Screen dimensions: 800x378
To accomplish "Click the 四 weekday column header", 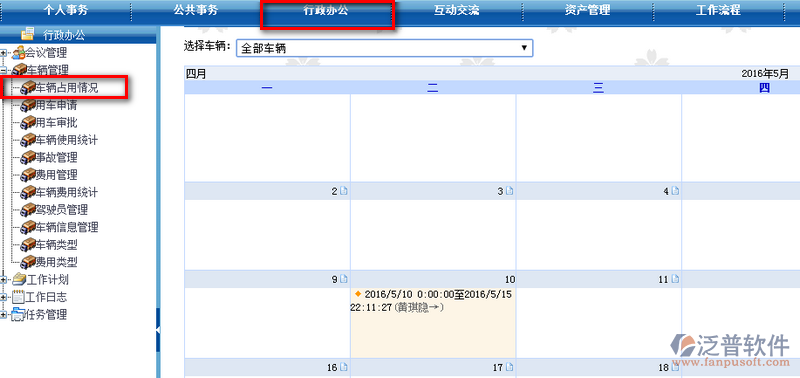I will point(764,88).
